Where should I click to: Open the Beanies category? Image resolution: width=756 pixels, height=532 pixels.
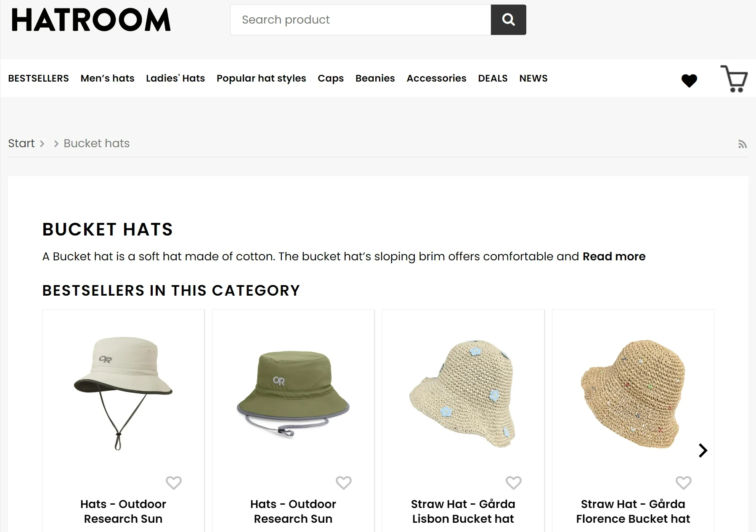375,78
